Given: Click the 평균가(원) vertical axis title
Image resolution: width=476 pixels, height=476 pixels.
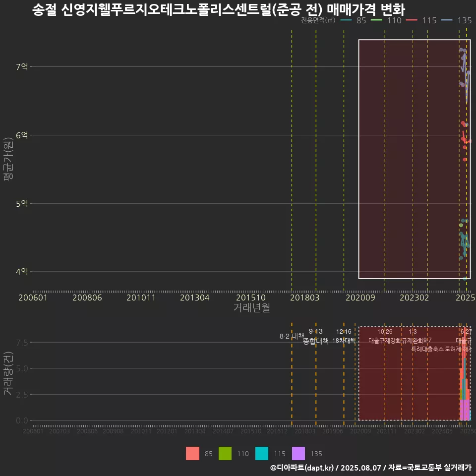Looking at the screenshot, I should (x=8, y=159).
